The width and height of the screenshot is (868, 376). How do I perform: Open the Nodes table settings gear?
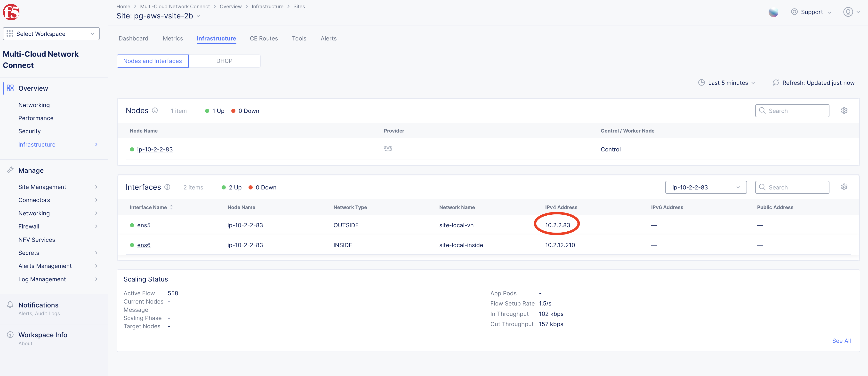(x=844, y=110)
